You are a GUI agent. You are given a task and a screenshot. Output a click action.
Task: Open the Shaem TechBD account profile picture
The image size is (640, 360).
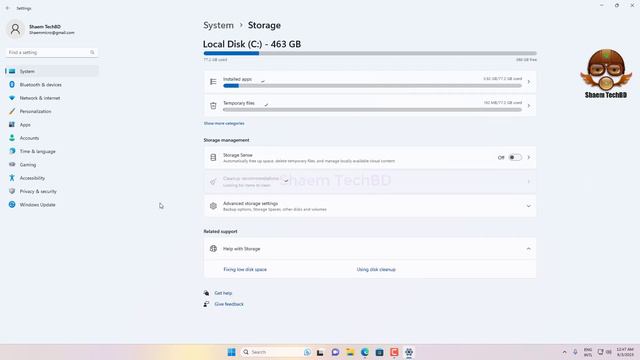coord(16,29)
